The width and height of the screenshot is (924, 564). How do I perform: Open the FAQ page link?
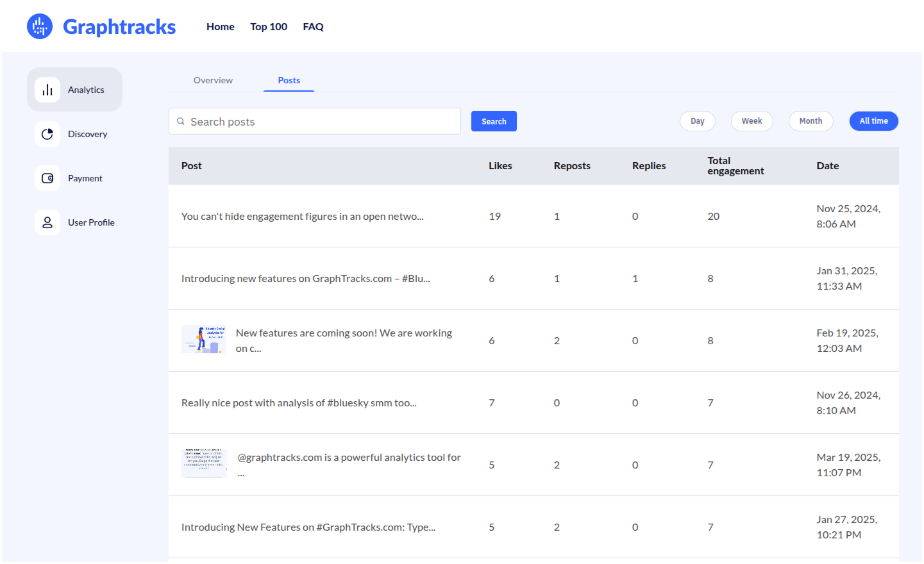[x=313, y=26]
